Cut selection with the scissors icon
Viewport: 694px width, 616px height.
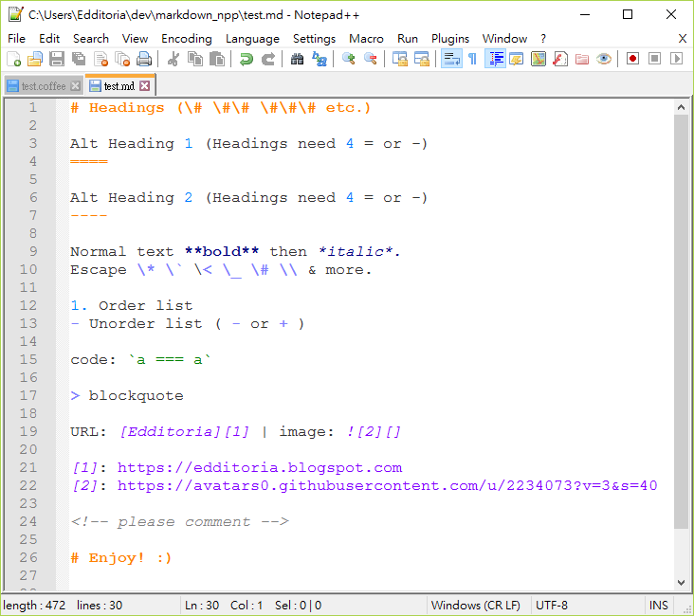coord(173,59)
